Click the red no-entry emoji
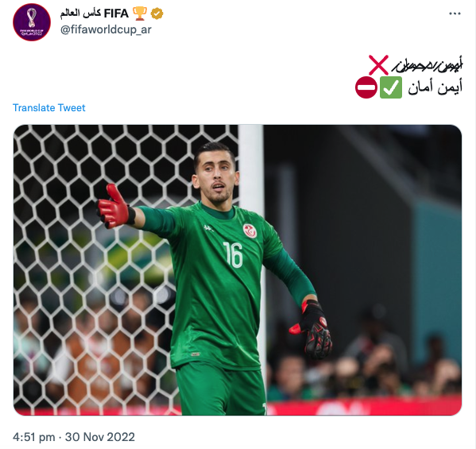Screen dimensions: 476x449 [366, 87]
